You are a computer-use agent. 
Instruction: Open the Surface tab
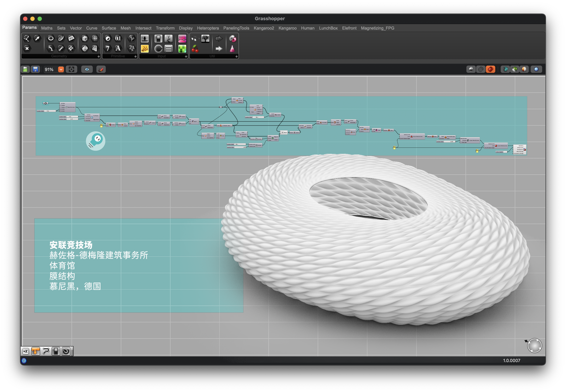pos(109,28)
